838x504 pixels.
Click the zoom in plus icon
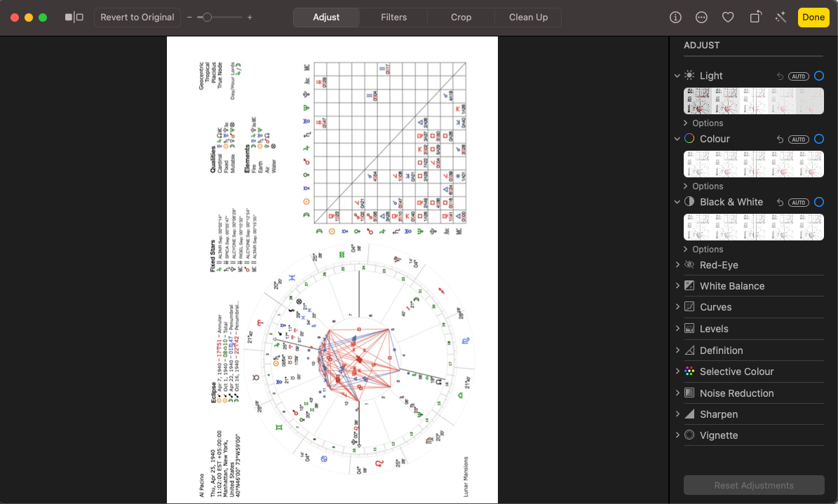(x=250, y=18)
